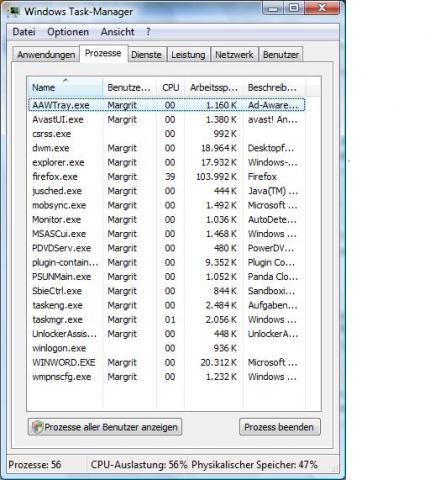Select the firefox.exe process row
The width and height of the screenshot is (430, 480).
[166, 177]
